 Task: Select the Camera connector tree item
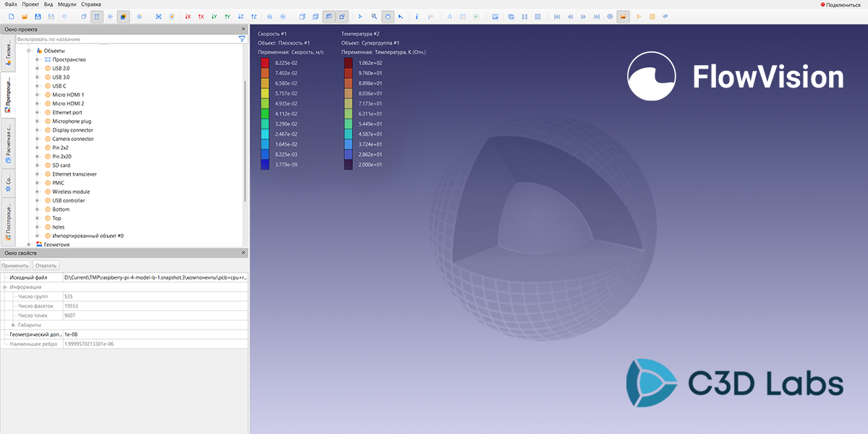(x=73, y=139)
